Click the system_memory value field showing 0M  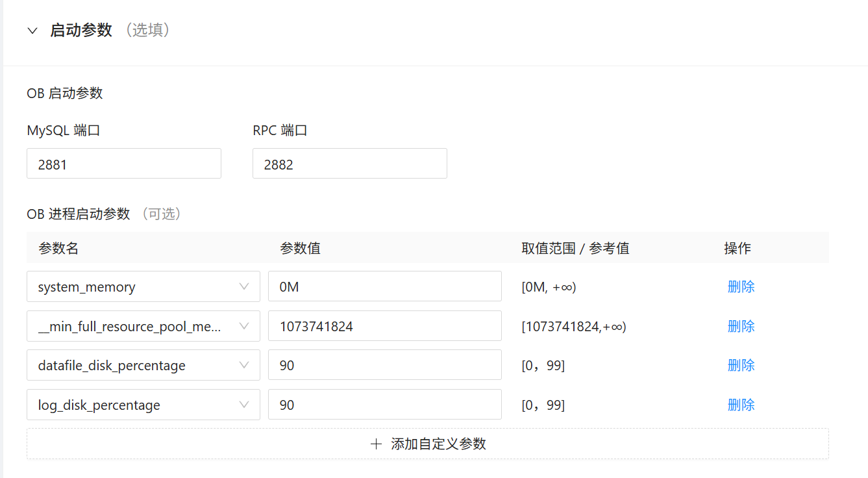tap(384, 286)
